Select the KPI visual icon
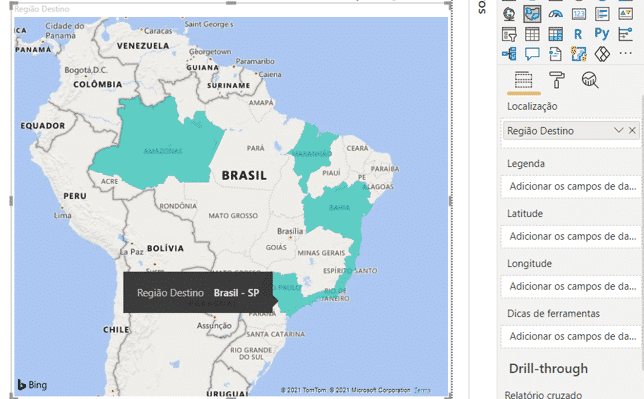644x399 pixels. coord(626,14)
